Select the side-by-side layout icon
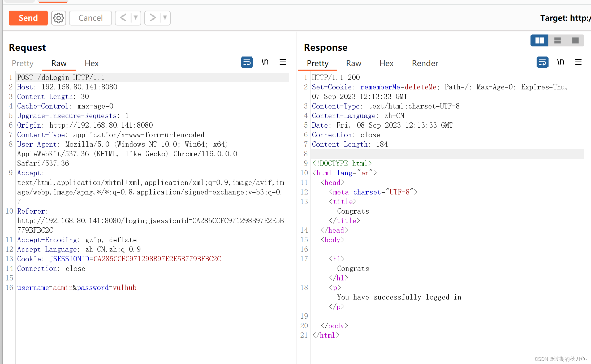Image resolution: width=591 pixels, height=364 pixels. click(540, 41)
